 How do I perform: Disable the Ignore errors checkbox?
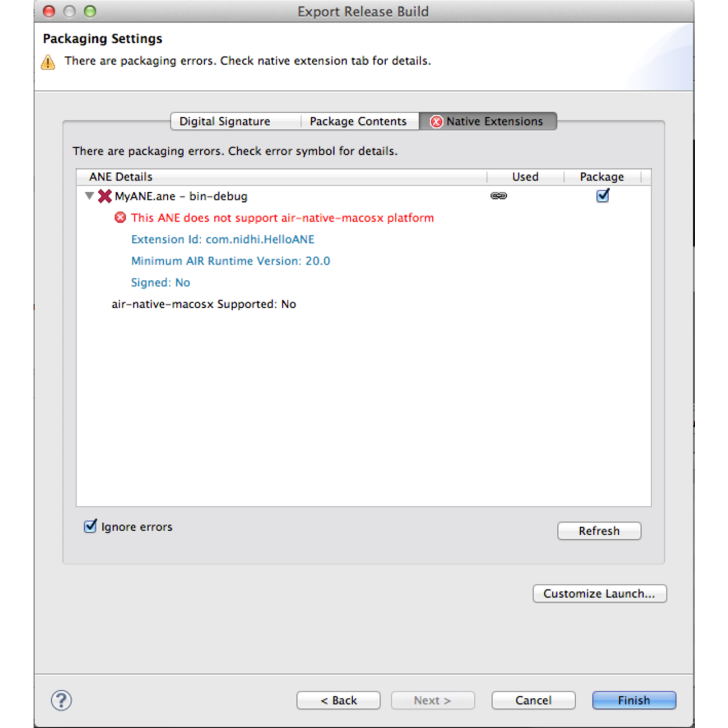[90, 527]
